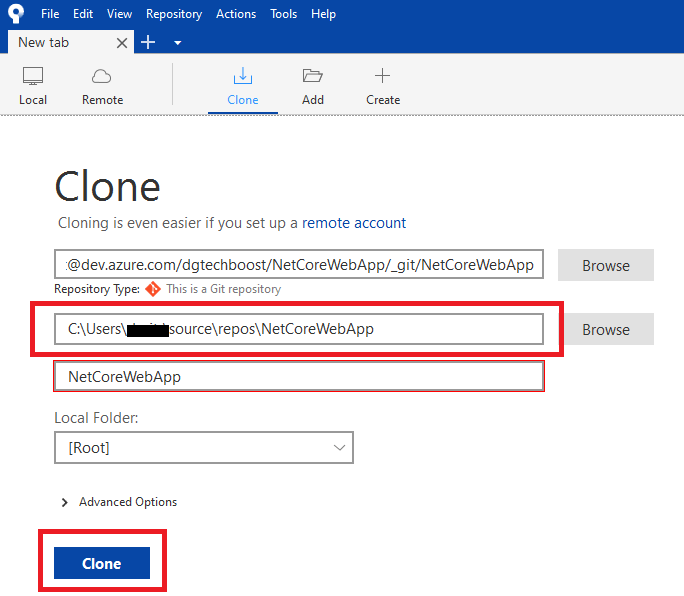Open the Repository menu
Viewport: 684px width, 596px height.
173,14
